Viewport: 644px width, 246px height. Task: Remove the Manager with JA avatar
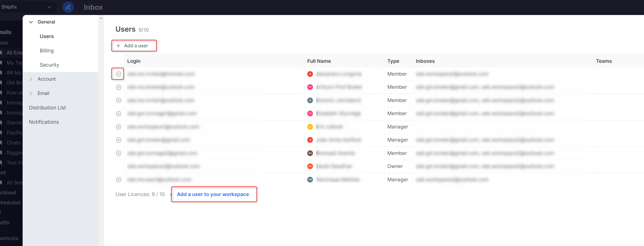(x=119, y=140)
